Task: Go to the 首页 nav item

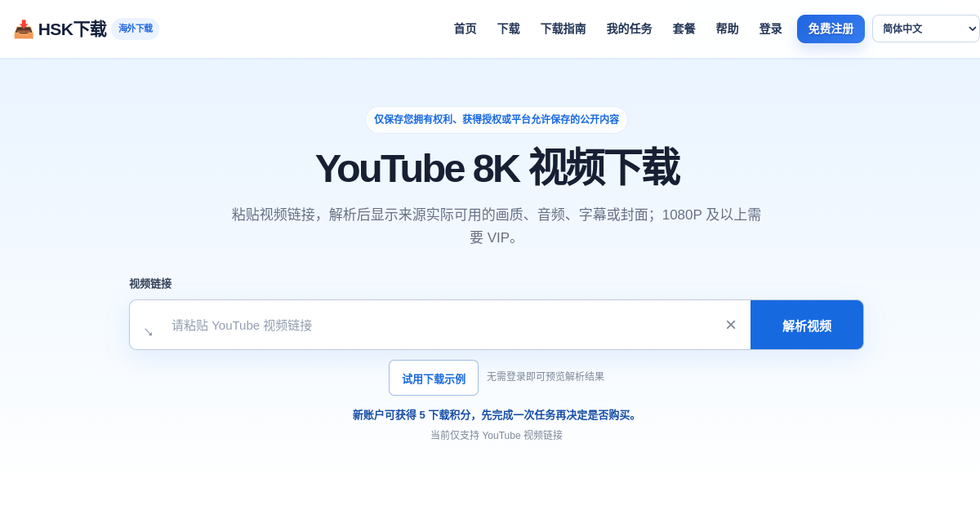Action: [465, 29]
